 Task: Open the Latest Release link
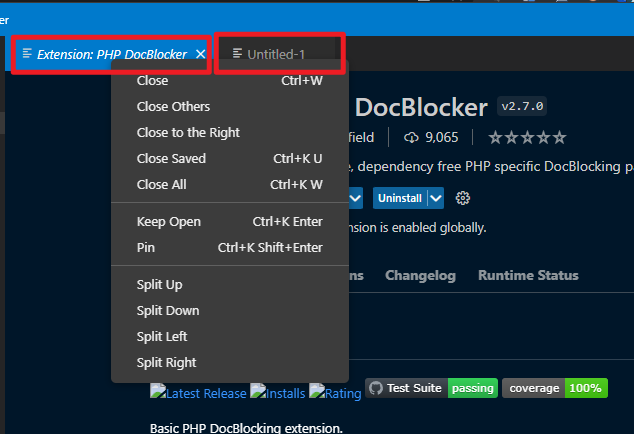click(198, 392)
